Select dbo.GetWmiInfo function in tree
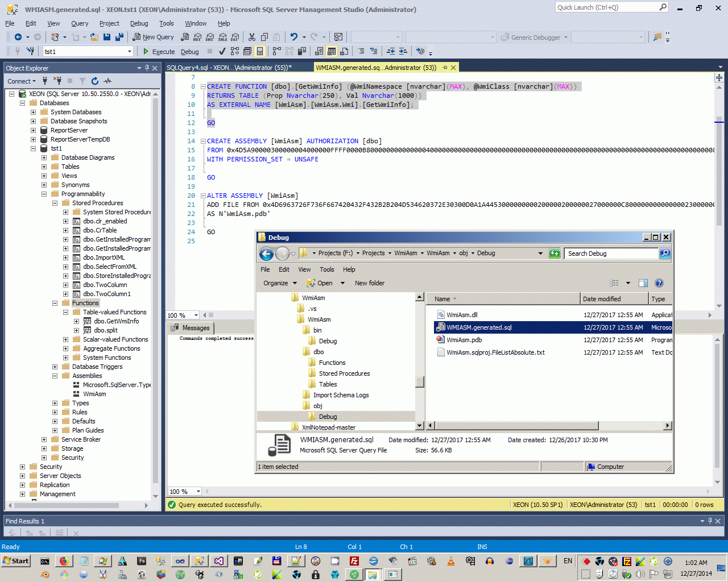Viewport: 728px width, 582px height. pyautogui.click(x=116, y=321)
